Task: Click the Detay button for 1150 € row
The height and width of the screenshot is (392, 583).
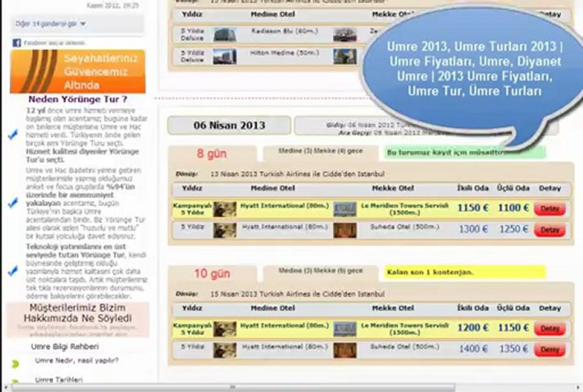Action: tap(550, 209)
